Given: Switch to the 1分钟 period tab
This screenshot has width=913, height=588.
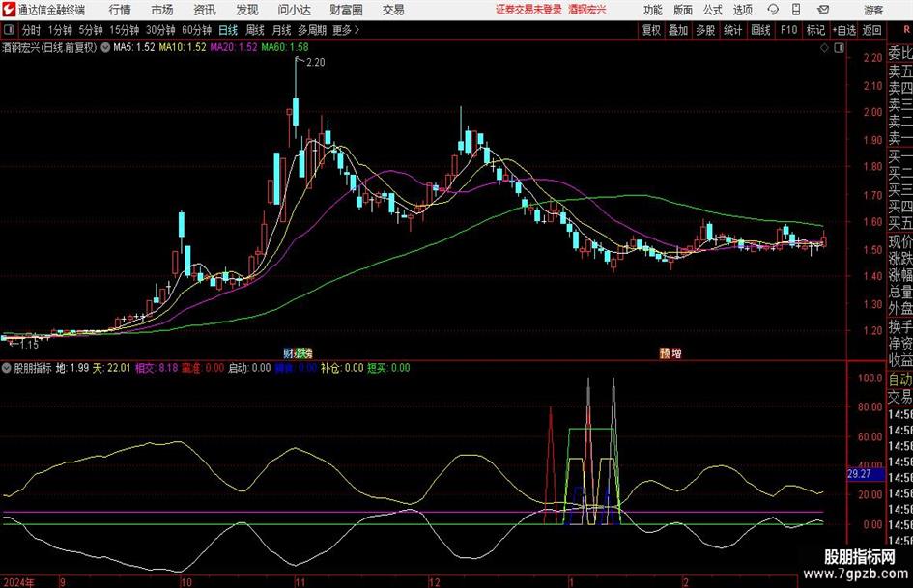Looking at the screenshot, I should click(60, 30).
